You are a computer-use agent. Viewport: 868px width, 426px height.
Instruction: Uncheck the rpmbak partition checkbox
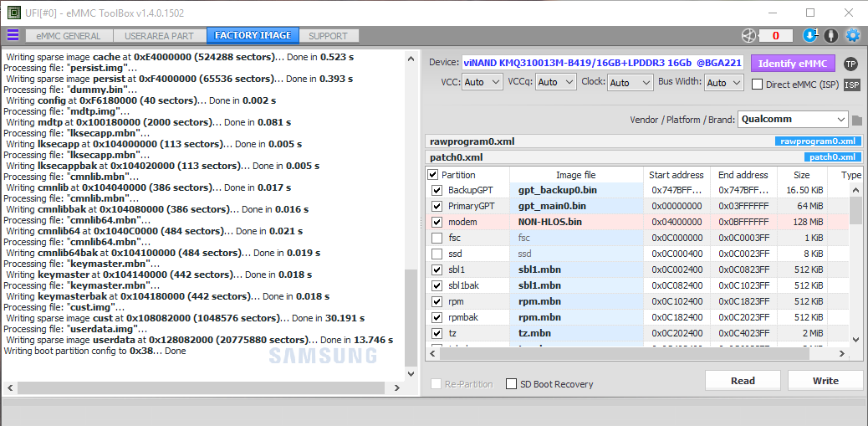(x=437, y=317)
